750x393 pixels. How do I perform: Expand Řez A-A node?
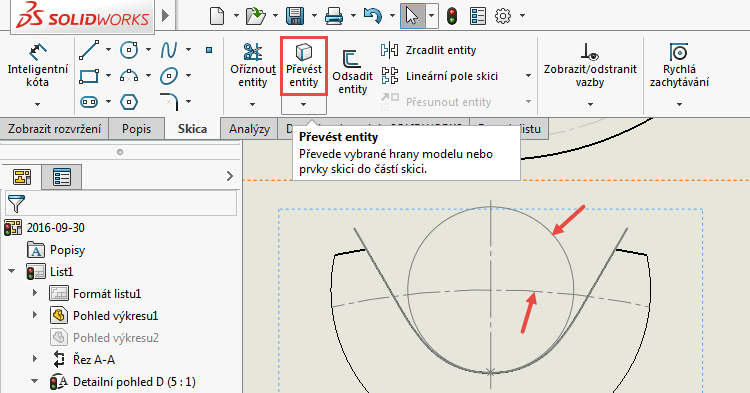(x=34, y=358)
